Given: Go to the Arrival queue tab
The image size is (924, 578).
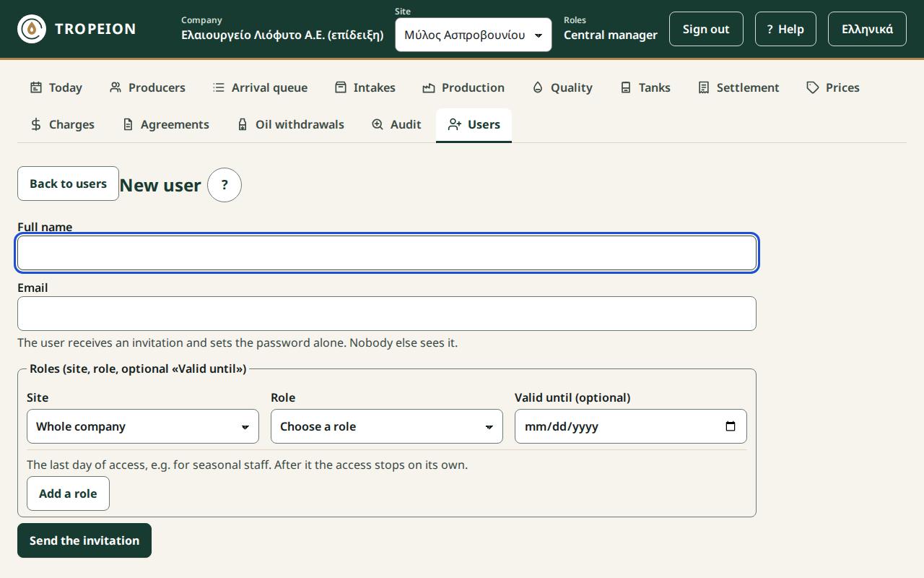Looking at the screenshot, I should [260, 87].
